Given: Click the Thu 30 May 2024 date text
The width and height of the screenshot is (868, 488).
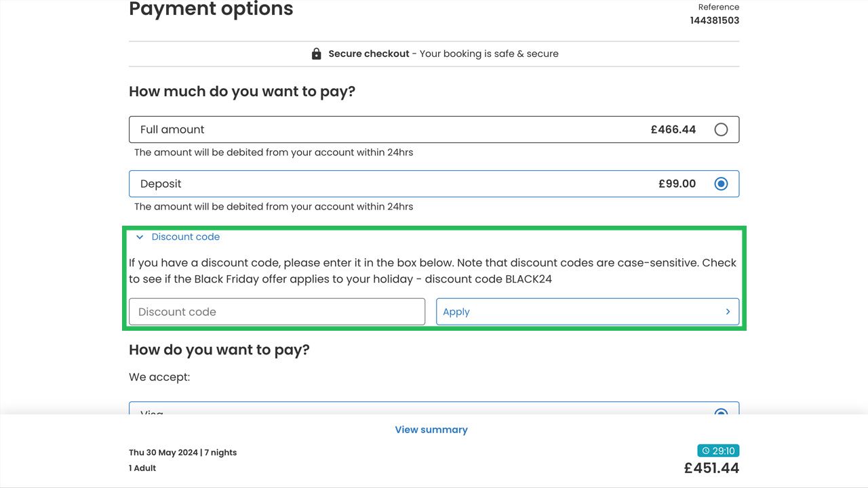Looking at the screenshot, I should [163, 453].
